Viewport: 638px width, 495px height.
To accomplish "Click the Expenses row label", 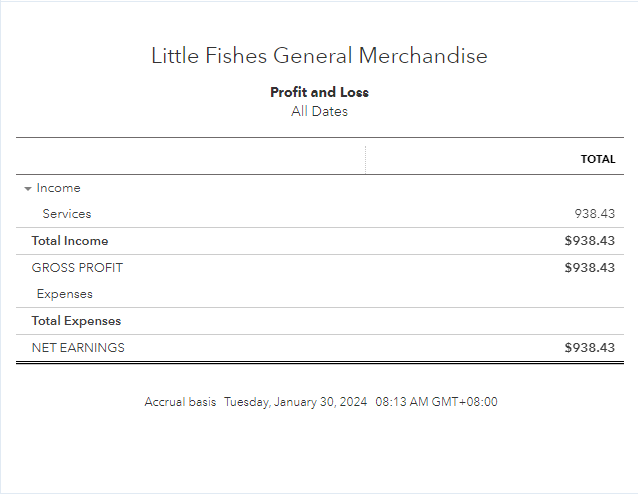I will (x=65, y=294).
